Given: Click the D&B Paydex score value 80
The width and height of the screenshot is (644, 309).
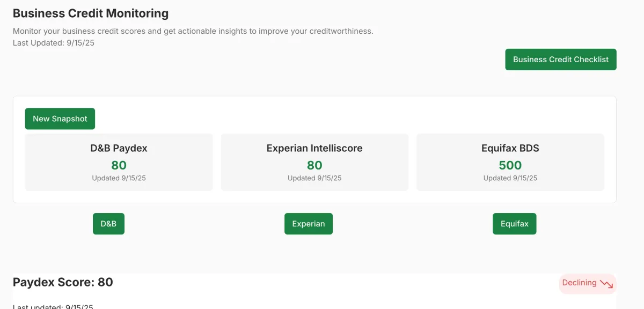Looking at the screenshot, I should (x=119, y=165).
